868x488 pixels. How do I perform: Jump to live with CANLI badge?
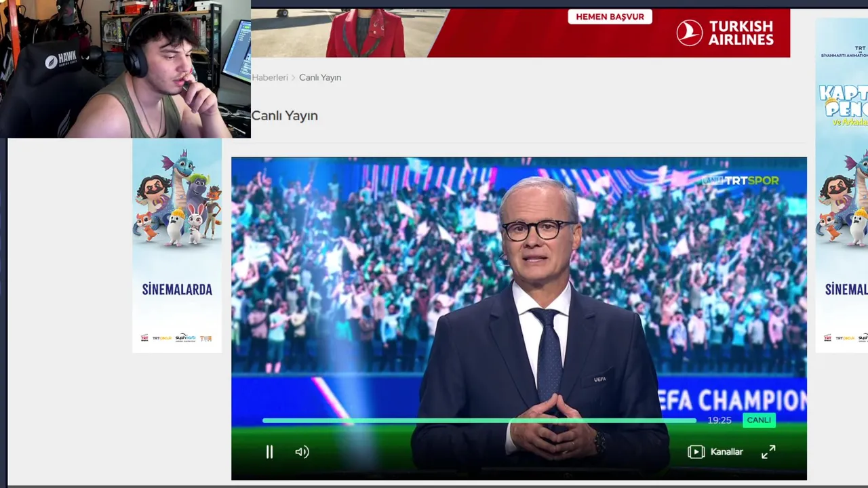[759, 420]
